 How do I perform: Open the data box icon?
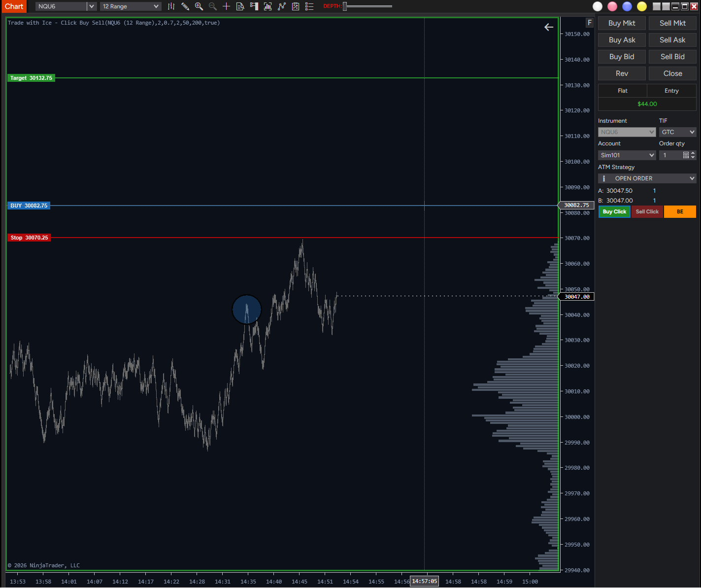click(240, 6)
